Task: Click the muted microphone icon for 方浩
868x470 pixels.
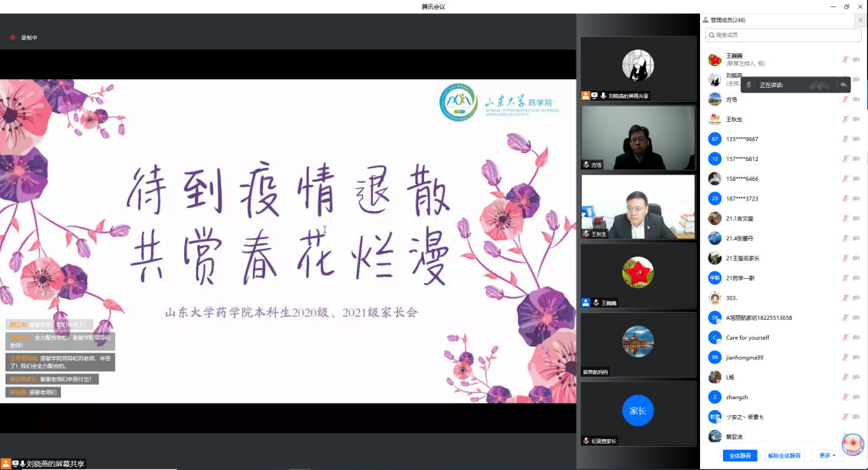Action: click(845, 99)
